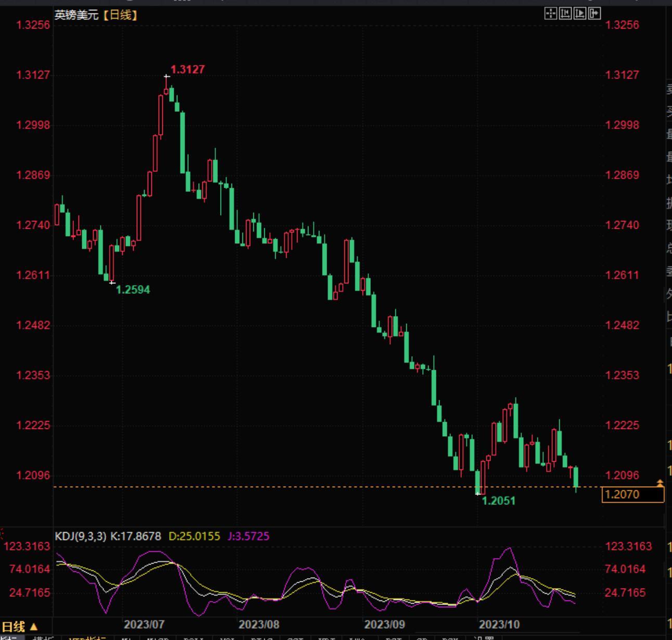Click 24.7165 on the right KDJ axis
The height and width of the screenshot is (640, 672).
pos(626,593)
